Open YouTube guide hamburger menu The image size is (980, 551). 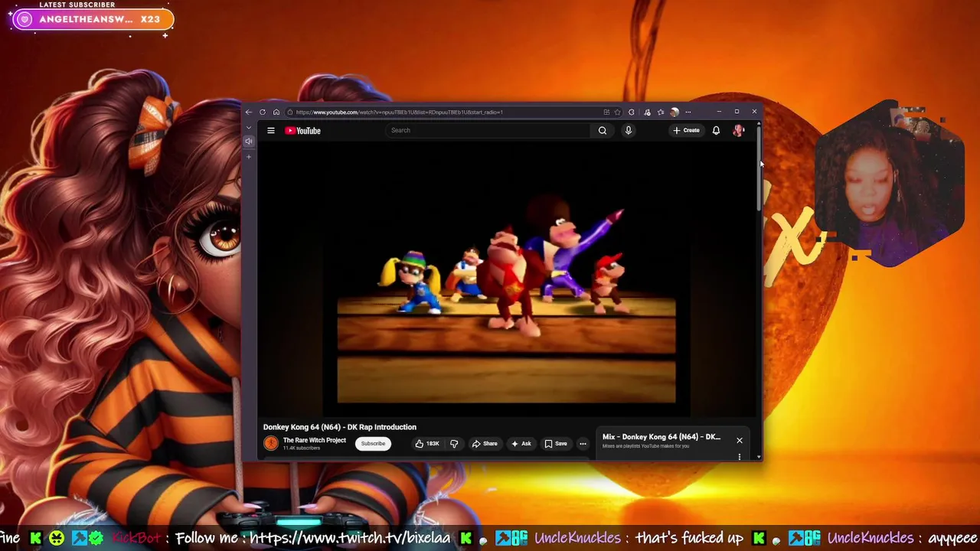tap(271, 131)
